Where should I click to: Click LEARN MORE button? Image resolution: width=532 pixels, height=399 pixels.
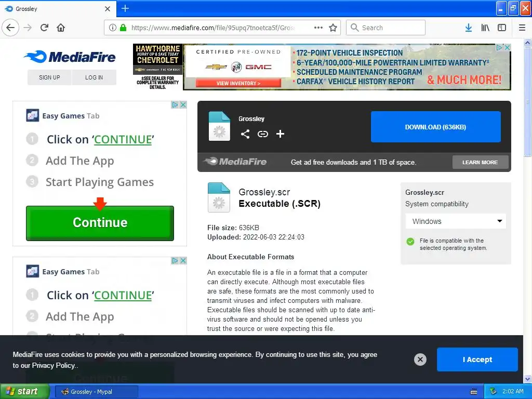[480, 162]
